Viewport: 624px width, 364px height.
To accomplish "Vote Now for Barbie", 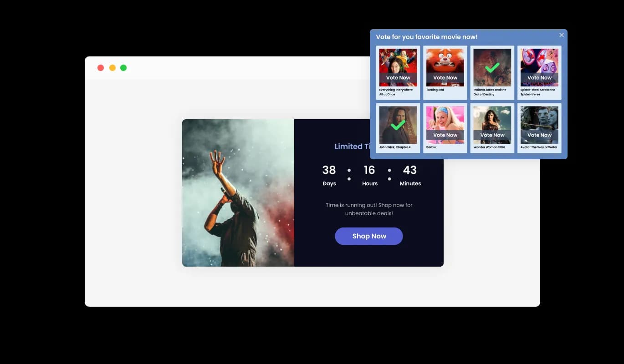I will pos(445,135).
